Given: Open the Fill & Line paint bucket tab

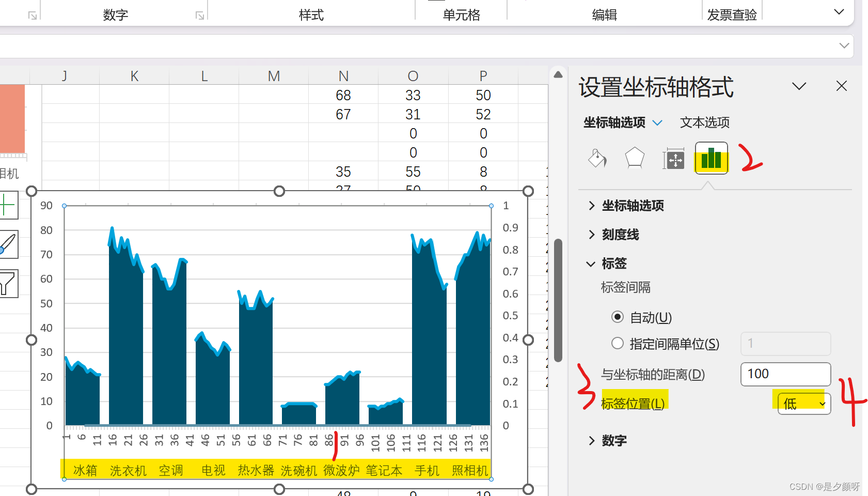Looking at the screenshot, I should [x=597, y=158].
